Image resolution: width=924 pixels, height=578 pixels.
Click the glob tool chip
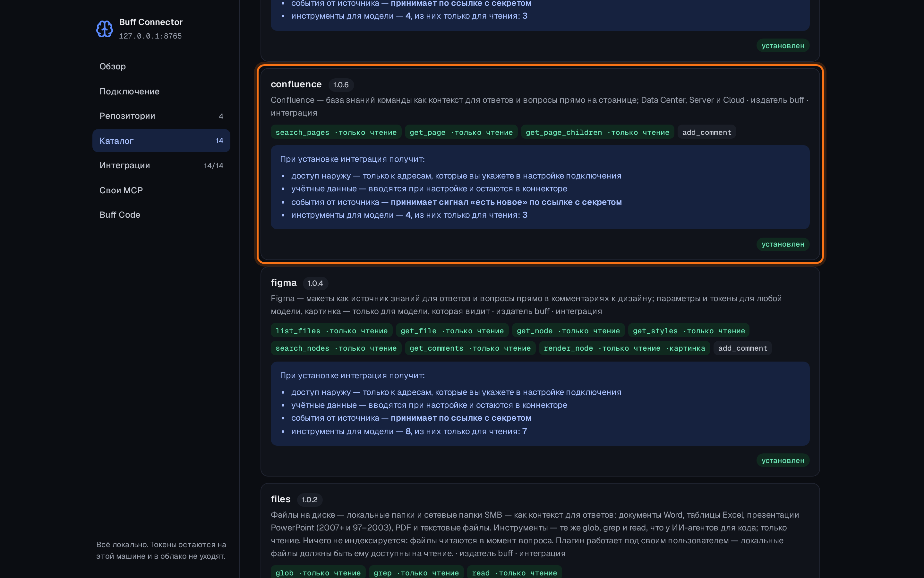point(318,573)
